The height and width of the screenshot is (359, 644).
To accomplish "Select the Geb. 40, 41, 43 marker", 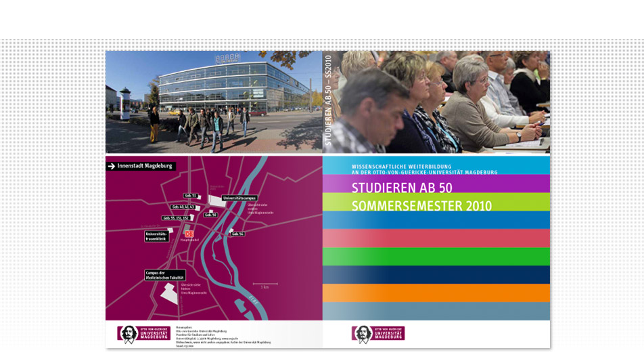I will (183, 207).
